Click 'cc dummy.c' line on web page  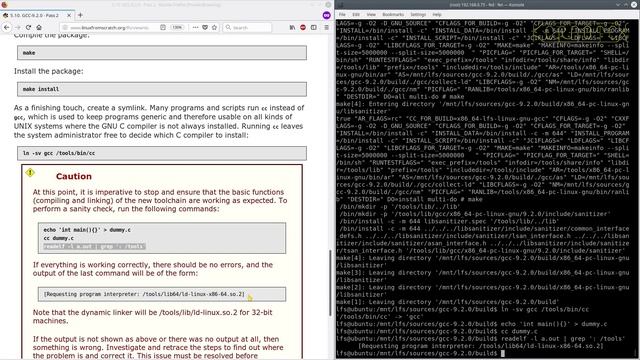[x=59, y=238]
